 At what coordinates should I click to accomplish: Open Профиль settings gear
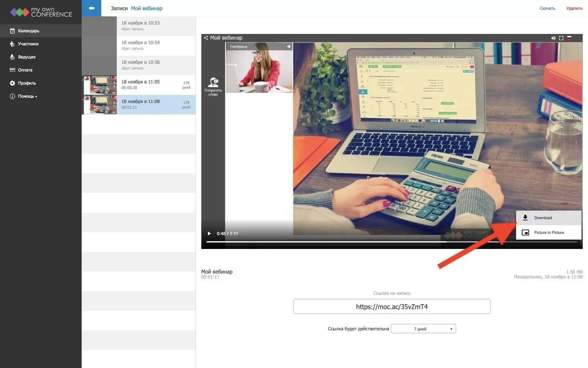(x=12, y=83)
